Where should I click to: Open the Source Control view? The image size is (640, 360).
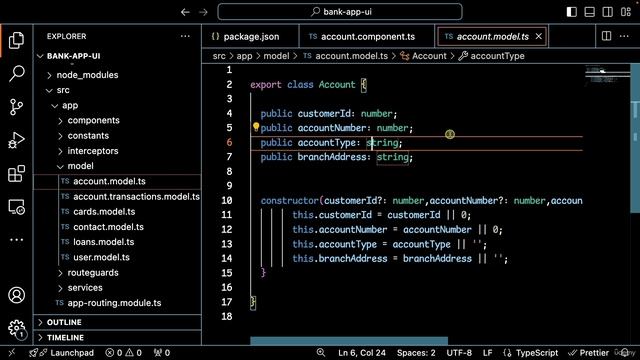pos(16,107)
